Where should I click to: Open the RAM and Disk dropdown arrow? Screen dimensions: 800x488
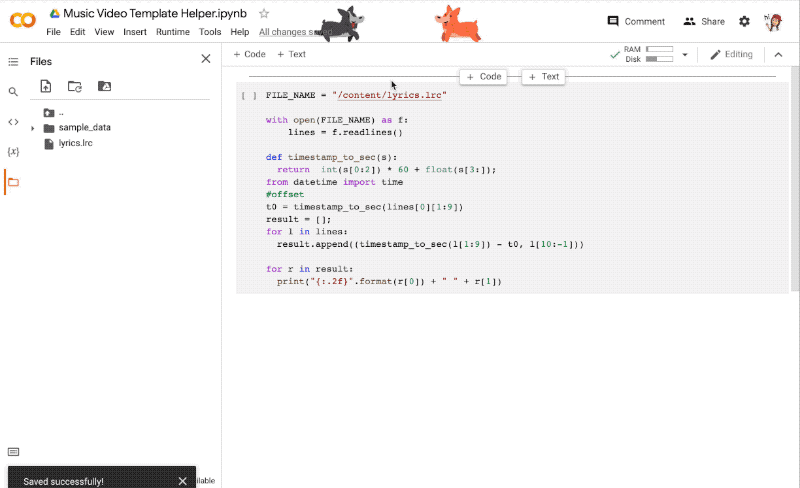[685, 55]
